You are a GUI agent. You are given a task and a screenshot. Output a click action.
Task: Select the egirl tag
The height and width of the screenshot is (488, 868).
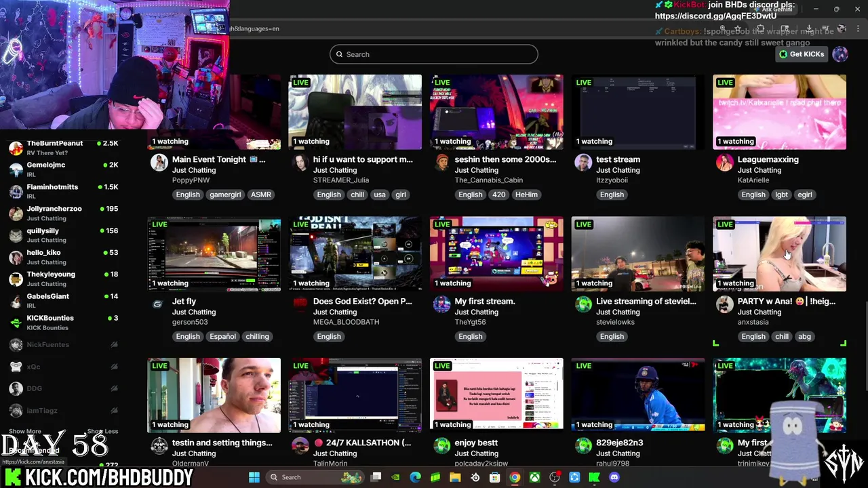805,195
